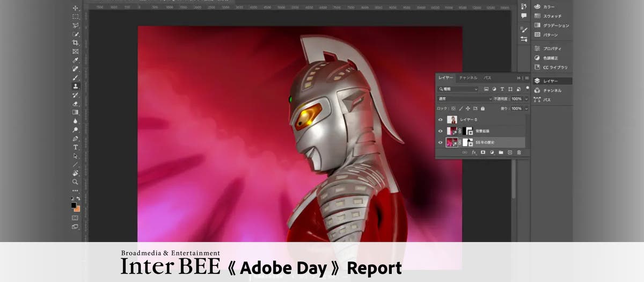Click the Channels (チャンネル) dock button
Image resolution: width=644 pixels, height=282 pixels.
point(548,90)
